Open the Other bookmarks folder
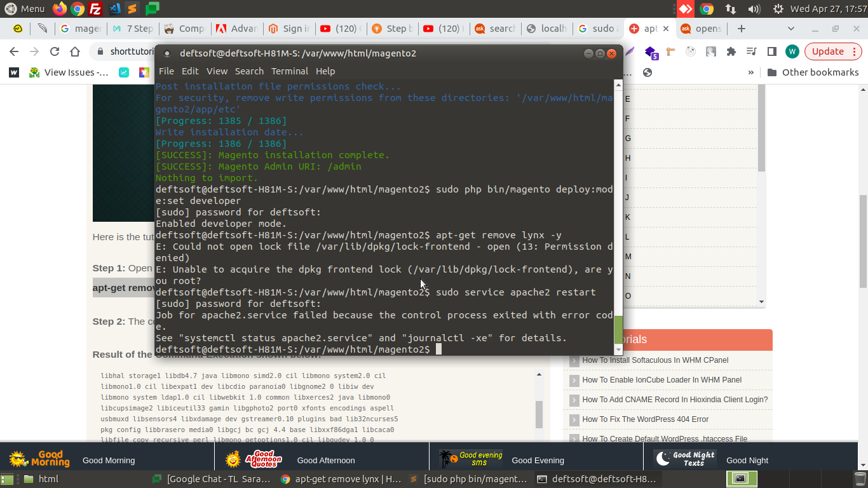 click(813, 72)
